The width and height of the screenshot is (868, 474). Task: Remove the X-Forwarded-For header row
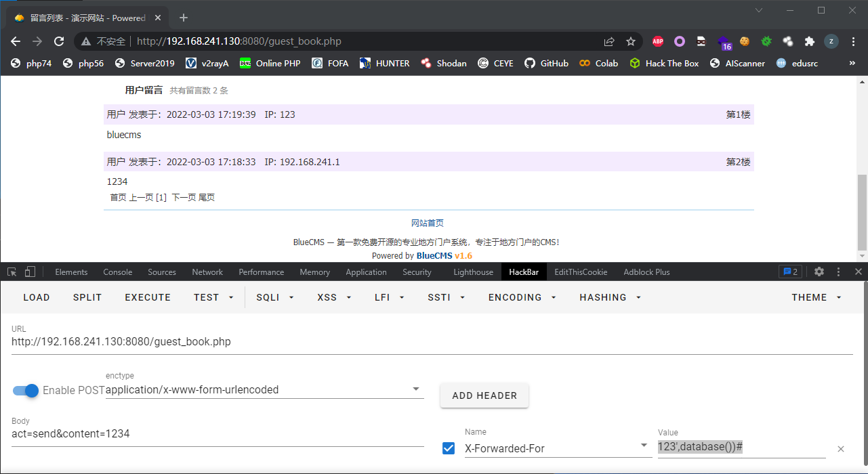841,448
